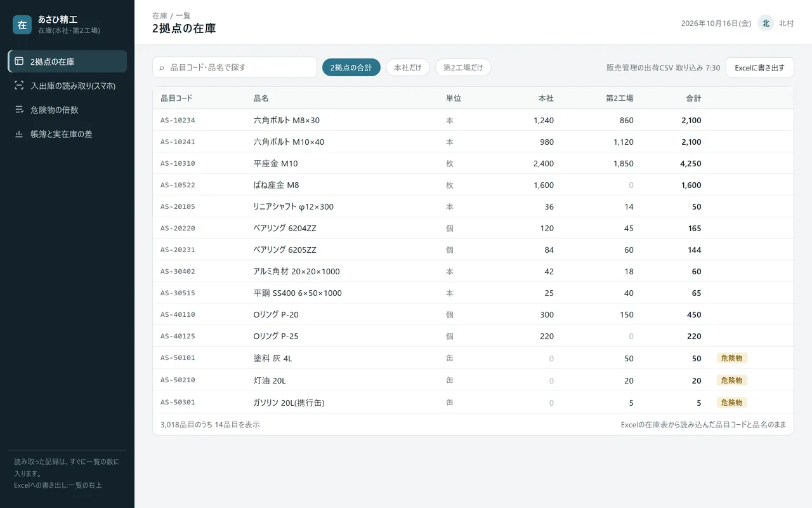The width and height of the screenshot is (812, 508).
Task: Click item code AS-50301
Action: click(x=178, y=403)
